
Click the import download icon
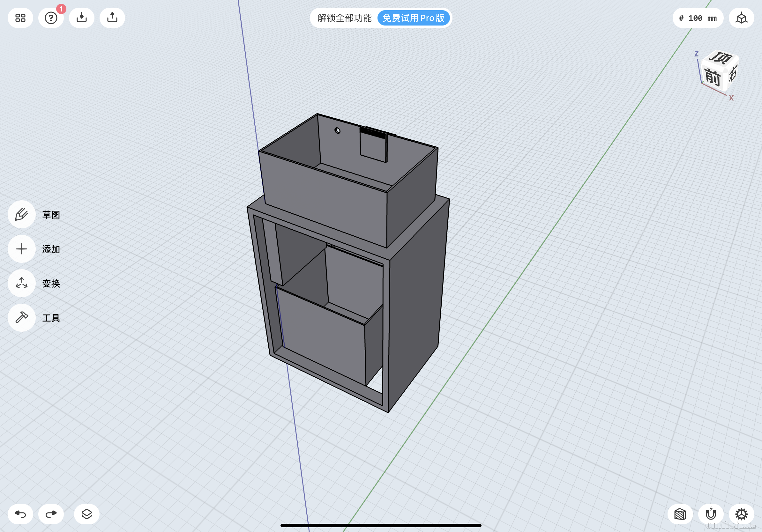(x=82, y=18)
